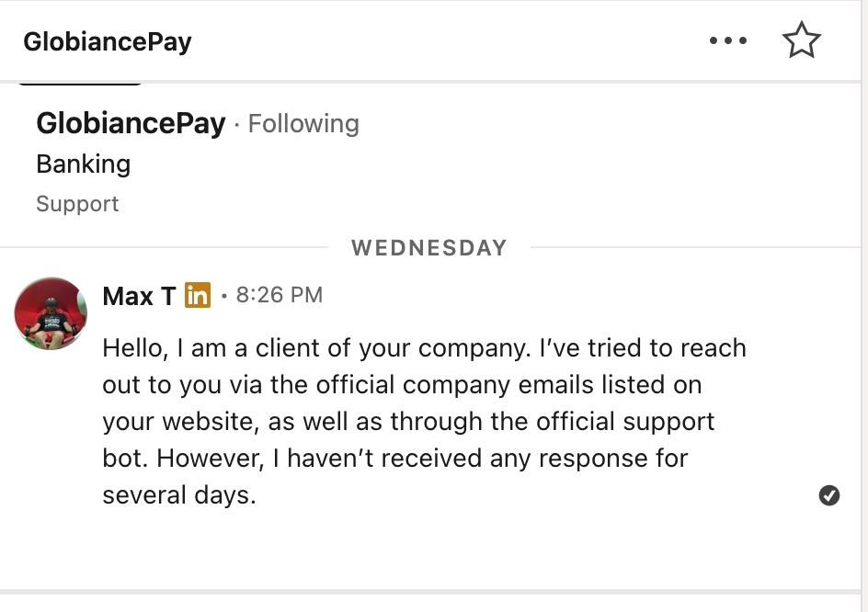Viewport: 868px width, 612px height.
Task: Open Max T's profile picture
Action: (51, 313)
